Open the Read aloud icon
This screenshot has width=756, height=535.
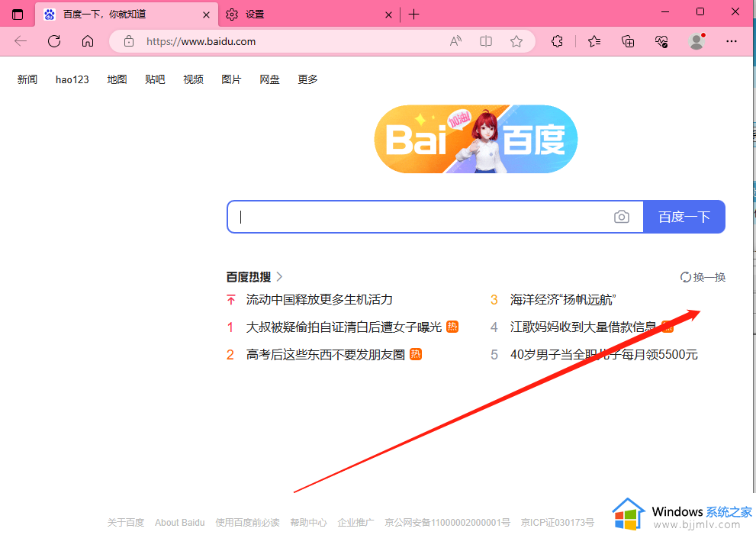click(x=455, y=41)
